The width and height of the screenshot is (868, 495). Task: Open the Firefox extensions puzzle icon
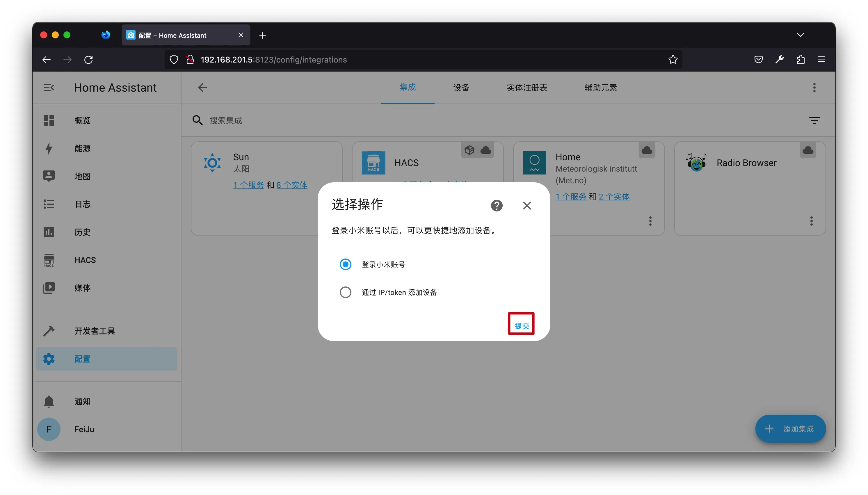click(800, 60)
